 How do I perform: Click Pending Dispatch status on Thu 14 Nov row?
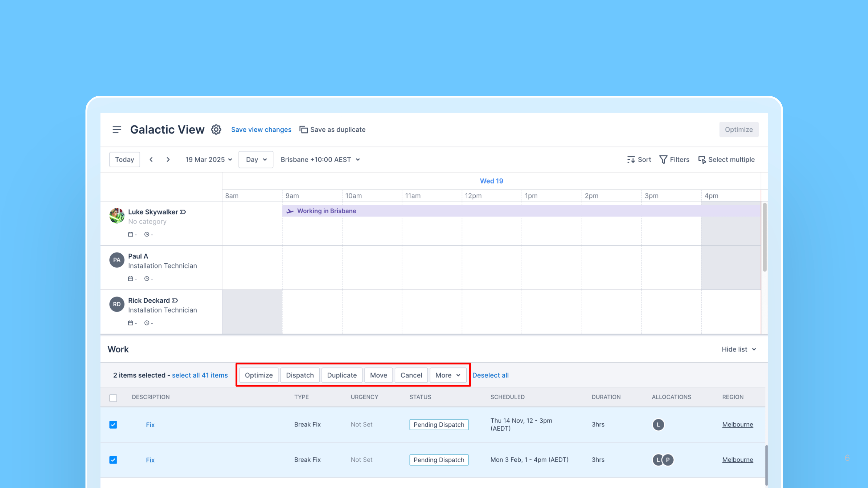(x=439, y=425)
